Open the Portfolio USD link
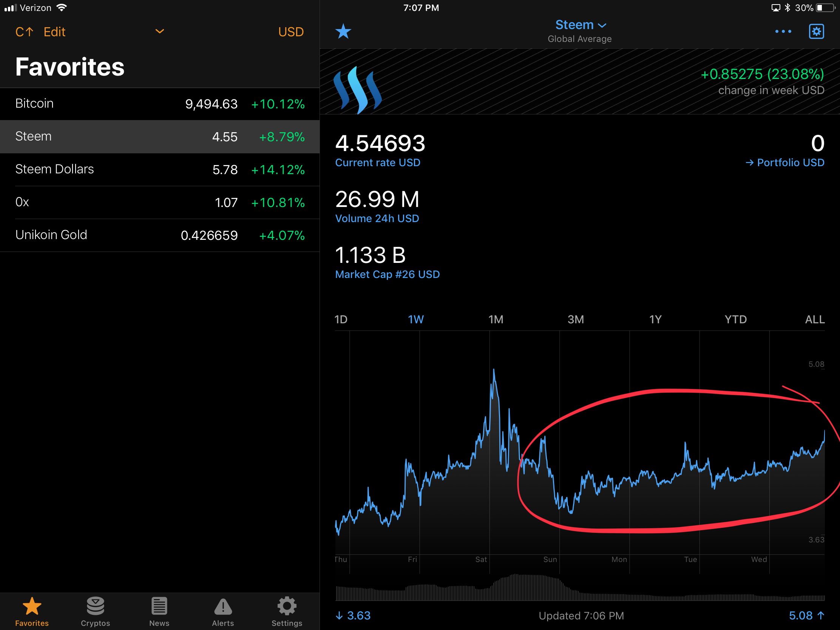Image resolution: width=840 pixels, height=630 pixels. tap(785, 162)
